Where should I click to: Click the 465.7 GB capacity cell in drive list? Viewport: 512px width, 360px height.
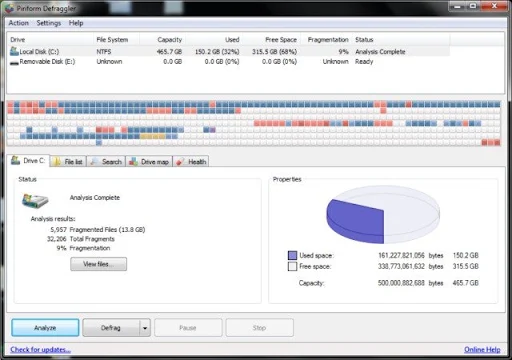click(169, 52)
